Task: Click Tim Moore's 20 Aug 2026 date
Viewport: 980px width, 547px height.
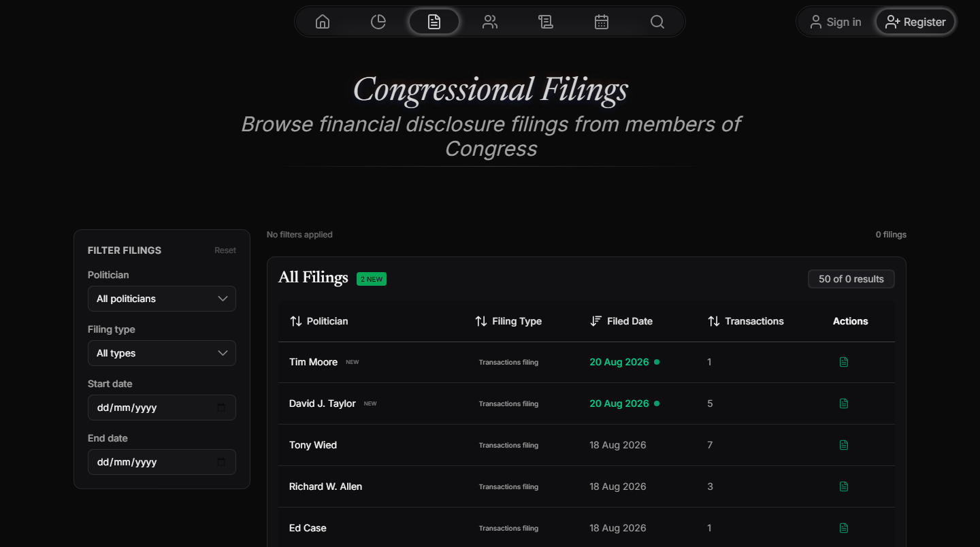Action: pos(619,362)
